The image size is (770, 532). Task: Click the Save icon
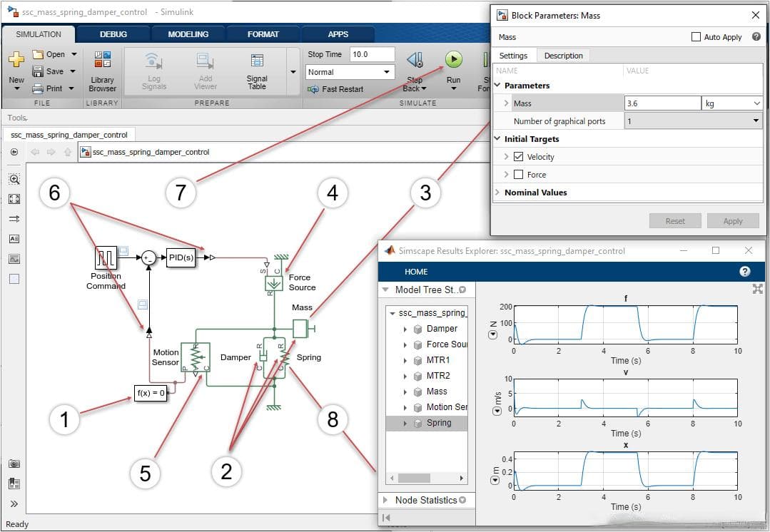pyautogui.click(x=38, y=71)
